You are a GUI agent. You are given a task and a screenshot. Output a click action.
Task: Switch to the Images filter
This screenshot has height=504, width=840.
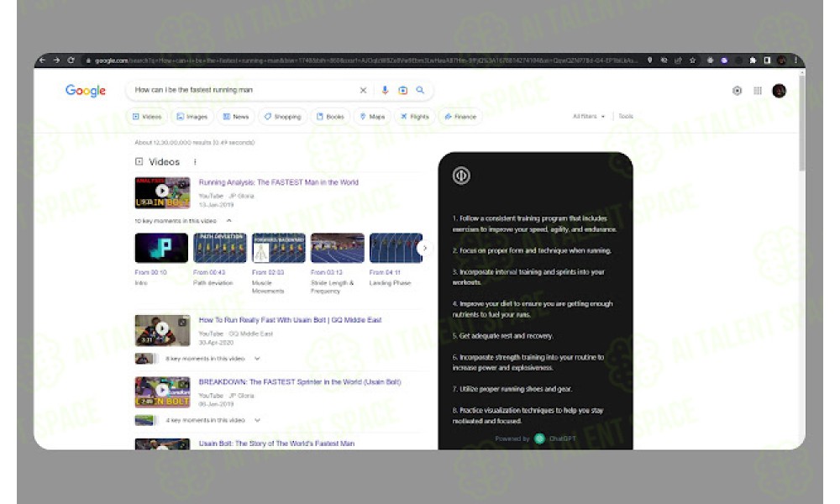(192, 116)
